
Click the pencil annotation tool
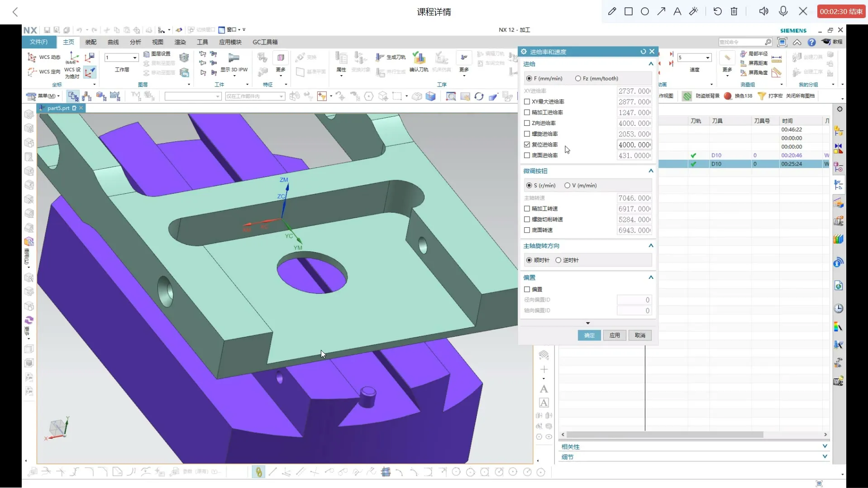click(x=612, y=11)
